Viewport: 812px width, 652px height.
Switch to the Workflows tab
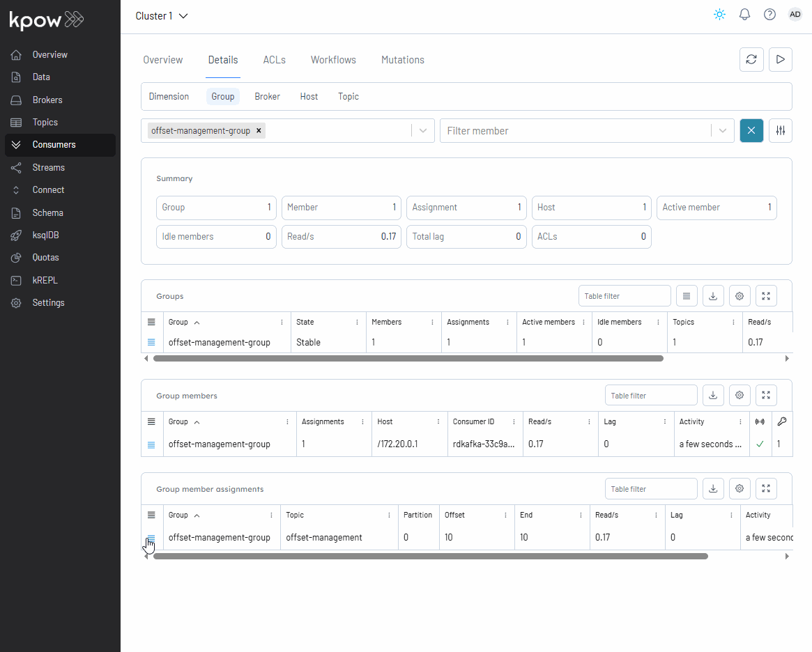(x=333, y=60)
